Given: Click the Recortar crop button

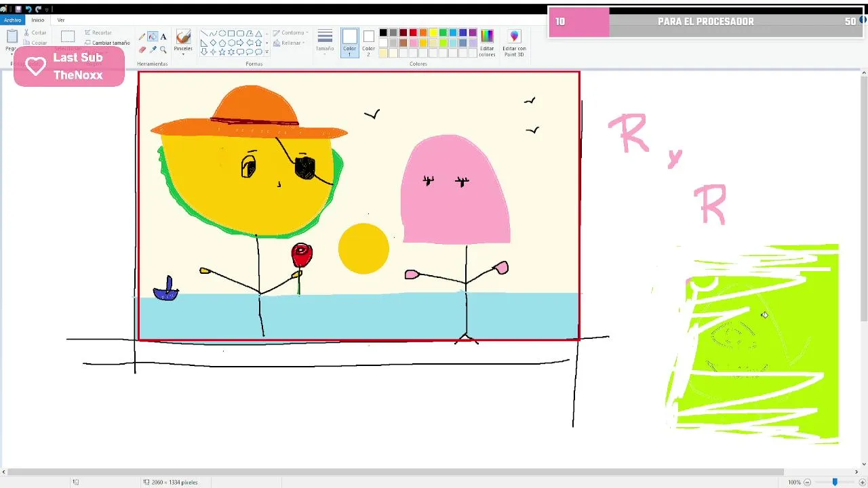Looking at the screenshot, I should (98, 33).
